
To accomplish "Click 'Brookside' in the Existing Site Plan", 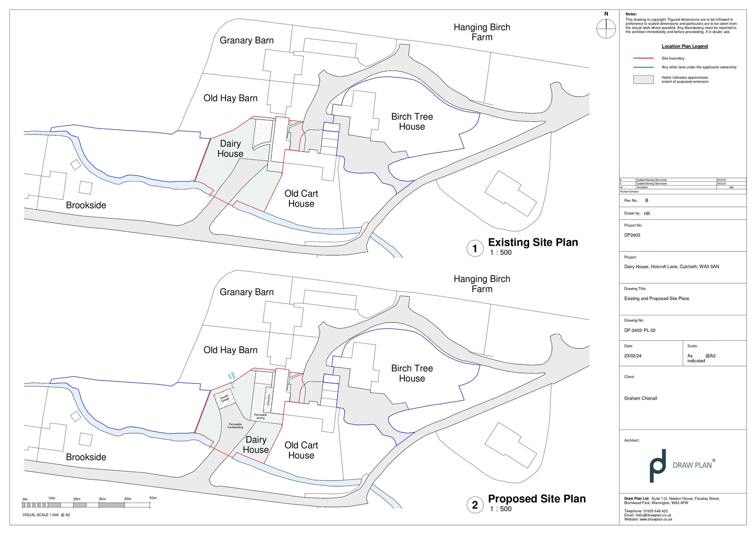I will point(86,205).
